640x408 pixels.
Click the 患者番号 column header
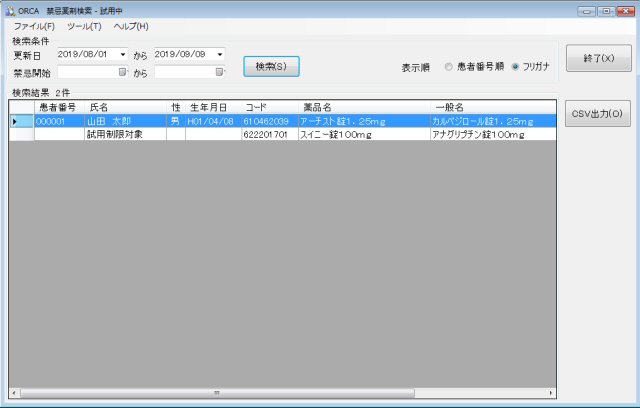tap(57, 107)
